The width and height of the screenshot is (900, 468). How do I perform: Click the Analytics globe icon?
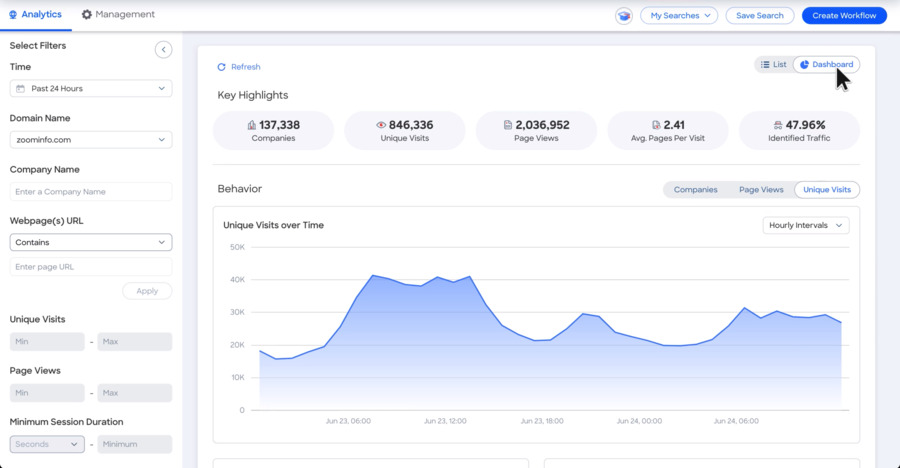[x=13, y=14]
